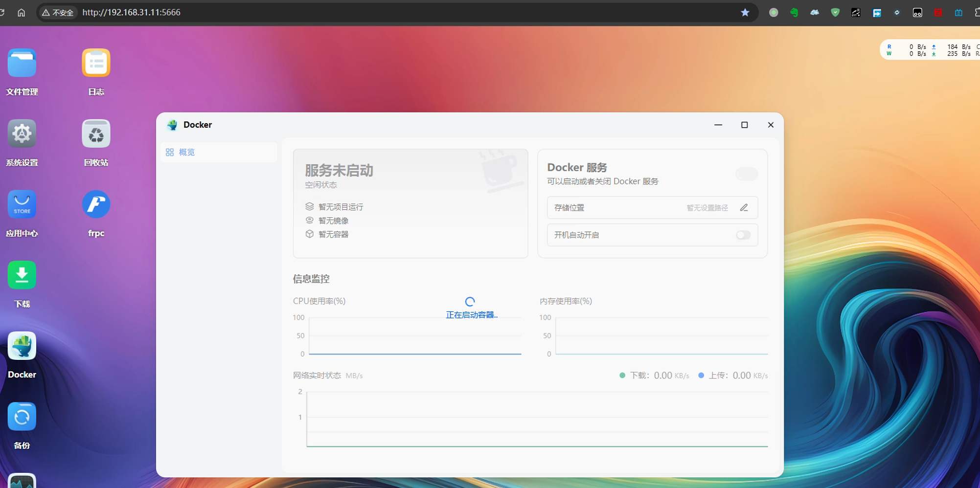Viewport: 980px width, 488px height.
Task: Close the Docker window
Action: coord(771,125)
